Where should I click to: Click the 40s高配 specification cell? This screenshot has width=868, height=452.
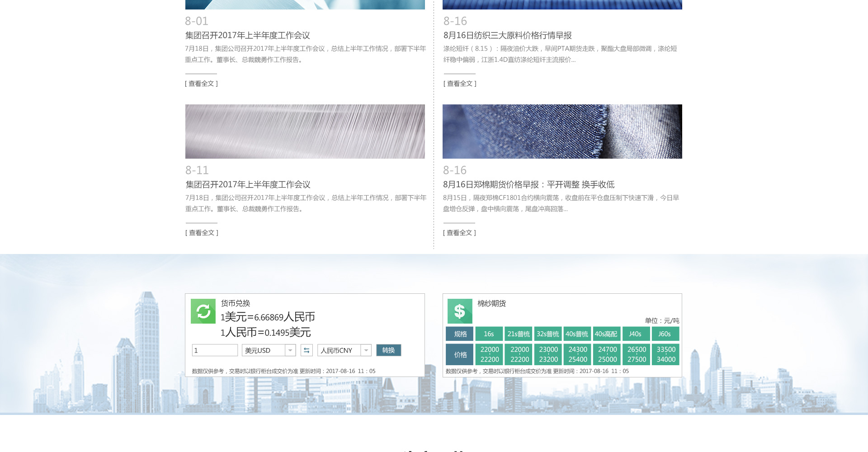coord(606,334)
